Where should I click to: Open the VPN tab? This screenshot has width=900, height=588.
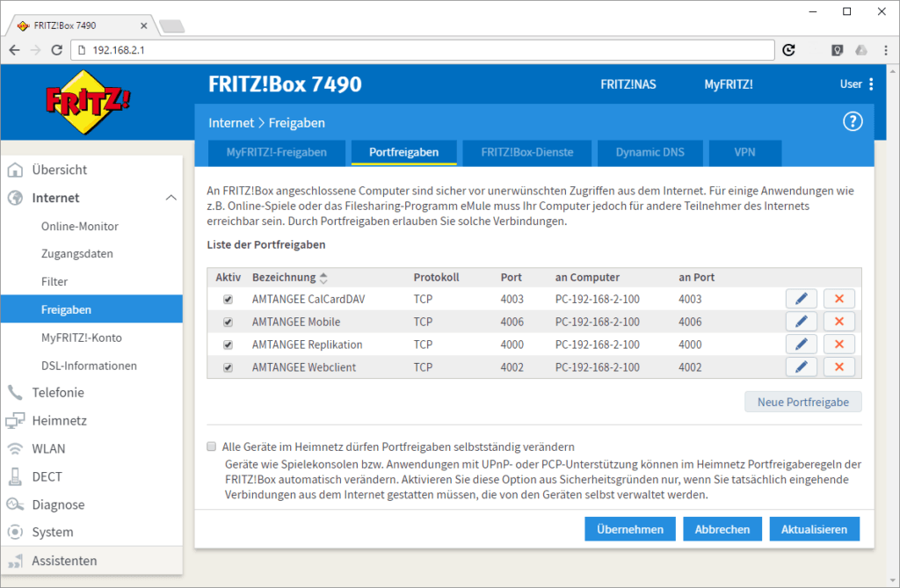pyautogui.click(x=744, y=152)
